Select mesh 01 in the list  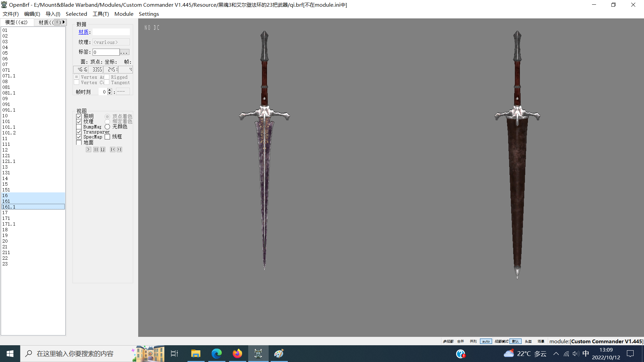[x=33, y=30]
